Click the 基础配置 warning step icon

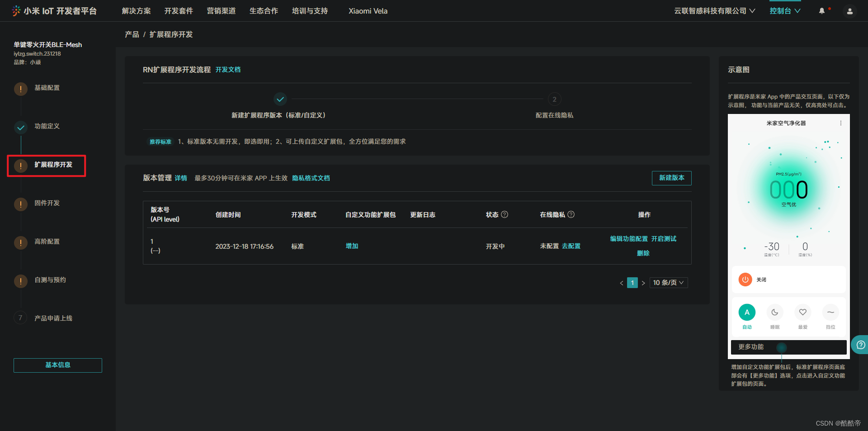coord(20,89)
